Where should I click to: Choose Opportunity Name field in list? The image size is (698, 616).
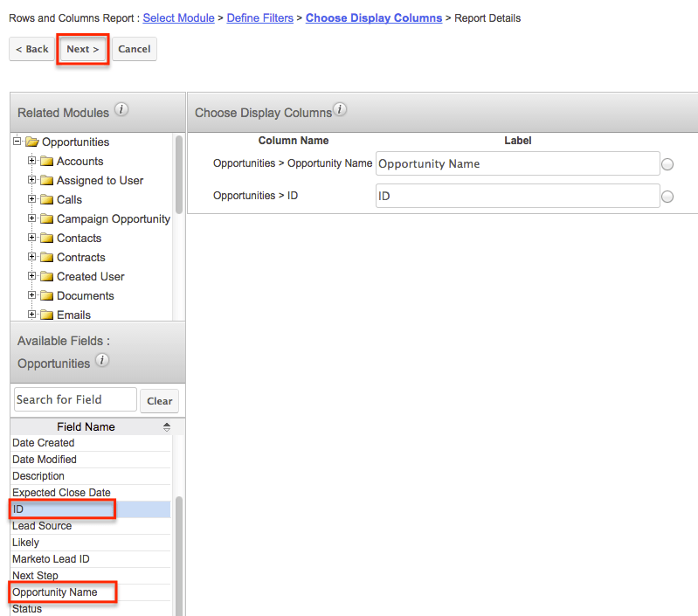pyautogui.click(x=90, y=592)
